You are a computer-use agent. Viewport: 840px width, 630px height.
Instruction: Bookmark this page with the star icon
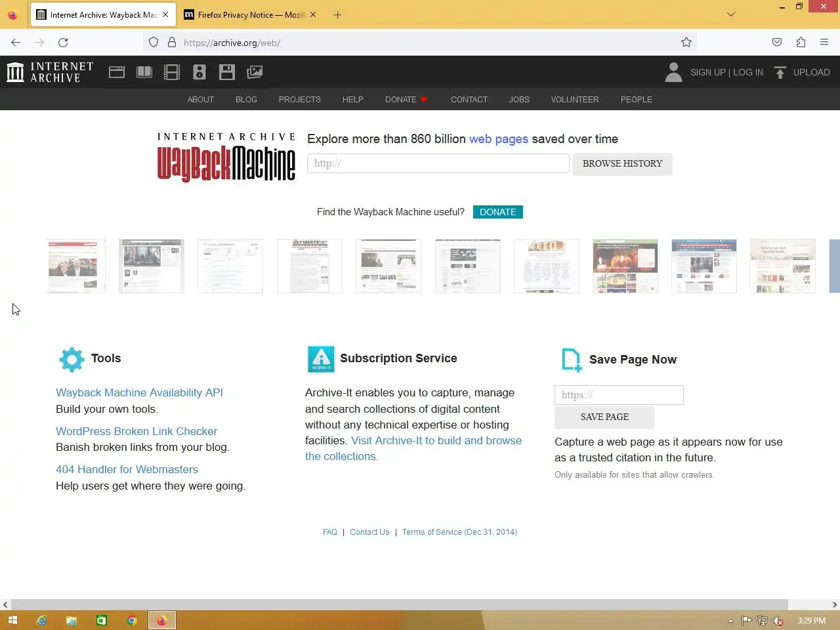pyautogui.click(x=686, y=43)
